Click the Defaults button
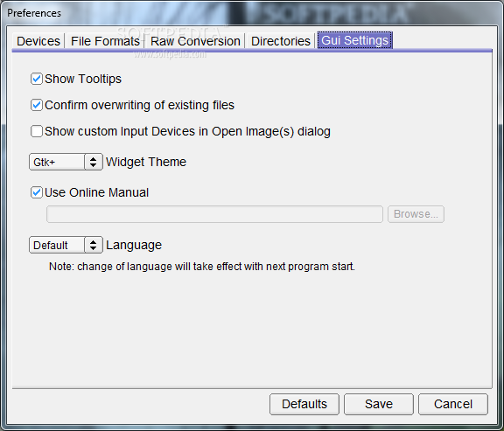 304,405
